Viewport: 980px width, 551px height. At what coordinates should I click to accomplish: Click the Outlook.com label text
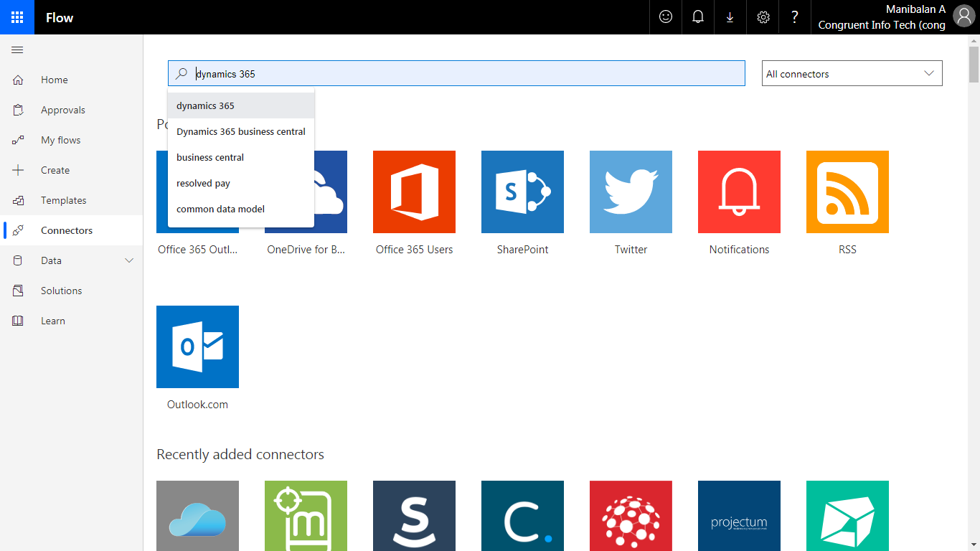click(197, 405)
